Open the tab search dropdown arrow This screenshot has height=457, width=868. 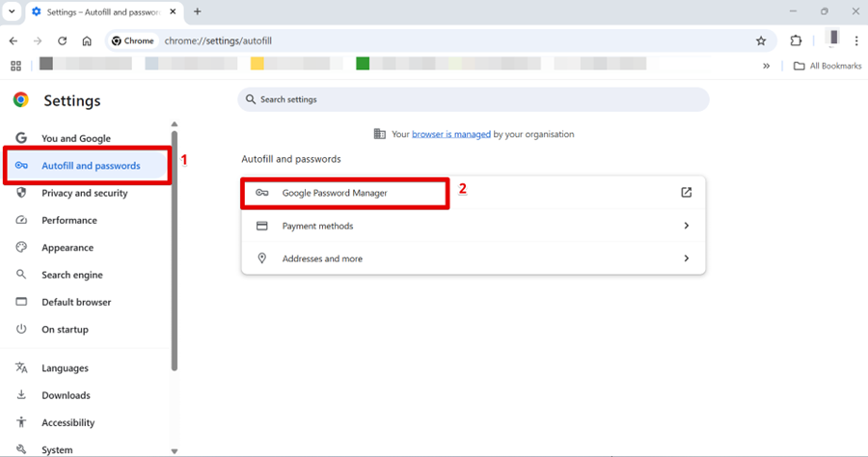pyautogui.click(x=11, y=12)
